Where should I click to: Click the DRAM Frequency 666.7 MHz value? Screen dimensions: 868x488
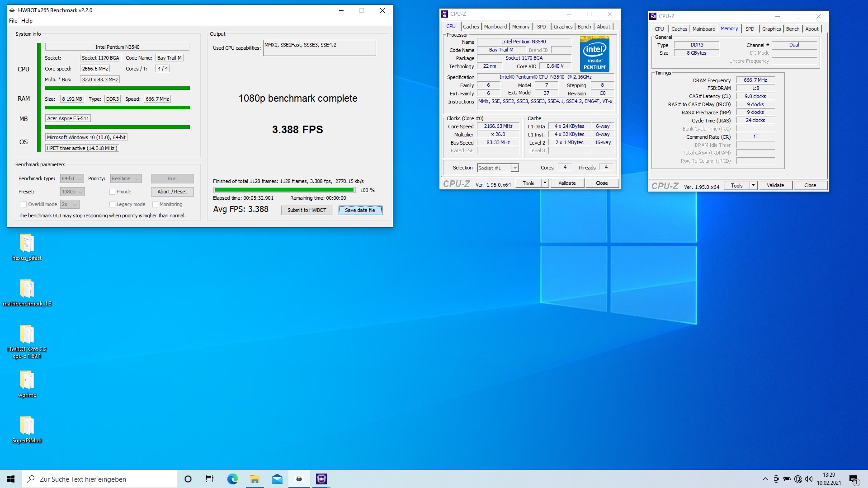(755, 80)
